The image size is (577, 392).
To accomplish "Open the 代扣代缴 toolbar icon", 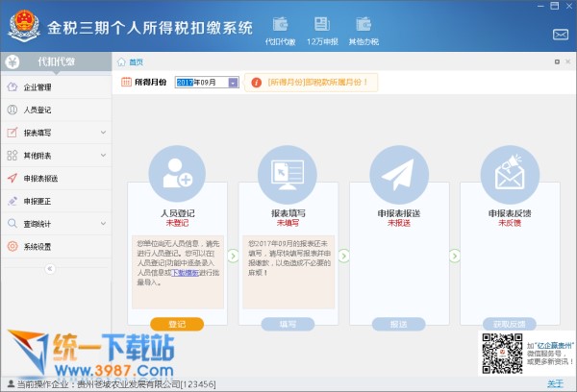I will pyautogui.click(x=279, y=29).
